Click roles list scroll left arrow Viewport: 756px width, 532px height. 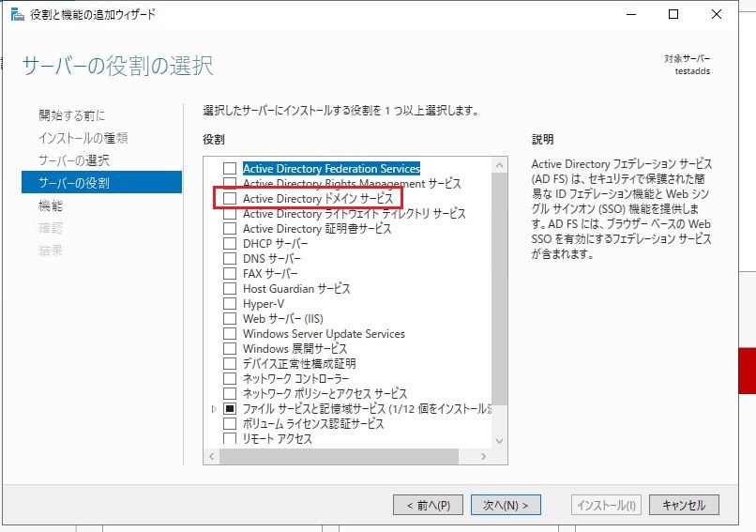pos(212,456)
